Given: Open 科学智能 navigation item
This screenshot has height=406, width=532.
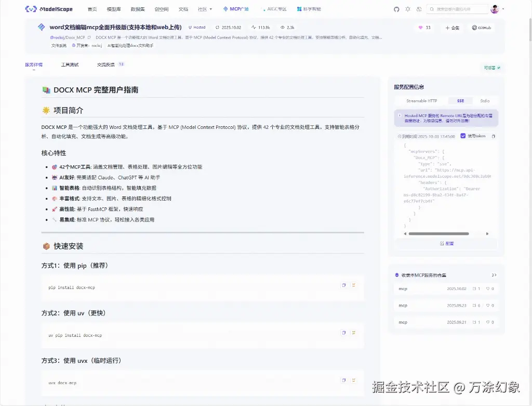Looking at the screenshot, I should click(x=309, y=9).
